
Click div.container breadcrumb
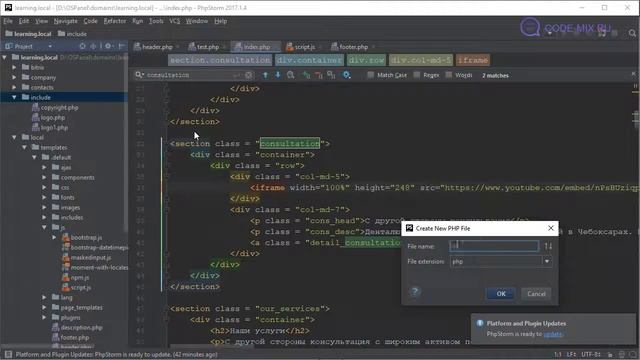(309, 60)
